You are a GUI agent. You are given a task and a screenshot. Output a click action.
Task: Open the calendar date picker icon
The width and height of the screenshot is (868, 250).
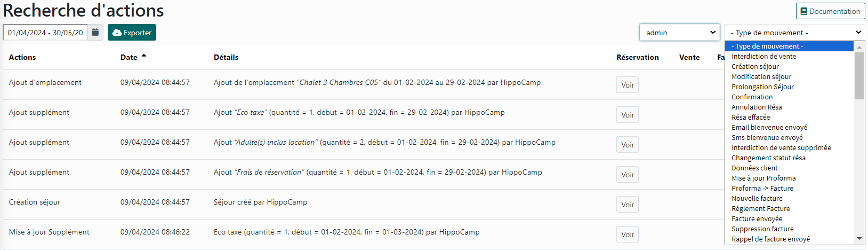click(x=95, y=33)
